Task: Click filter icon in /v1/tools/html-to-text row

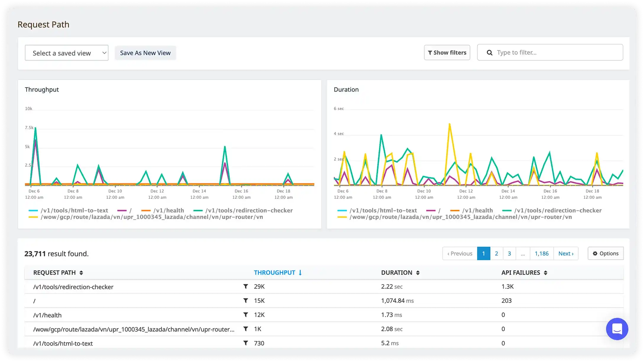Action: coord(245,343)
